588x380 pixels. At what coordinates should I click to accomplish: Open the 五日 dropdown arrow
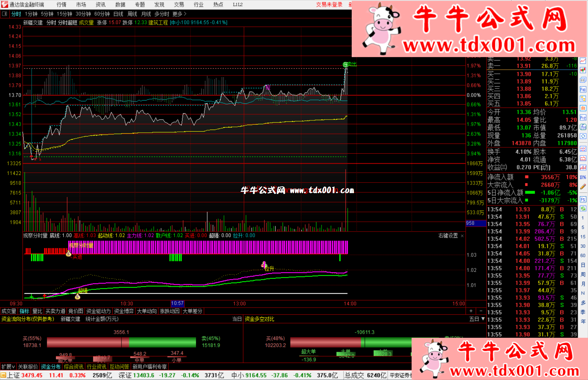[x=483, y=319]
